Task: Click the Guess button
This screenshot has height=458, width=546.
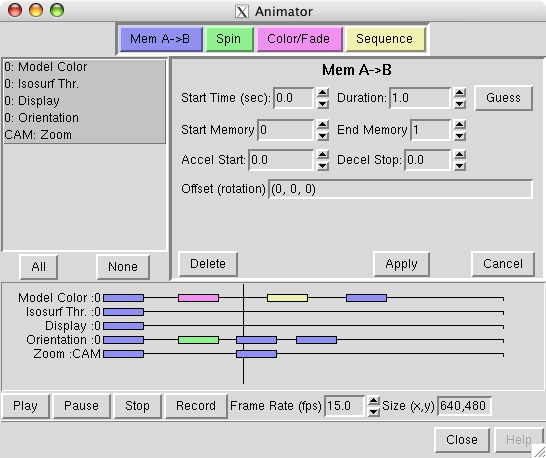Action: point(504,98)
